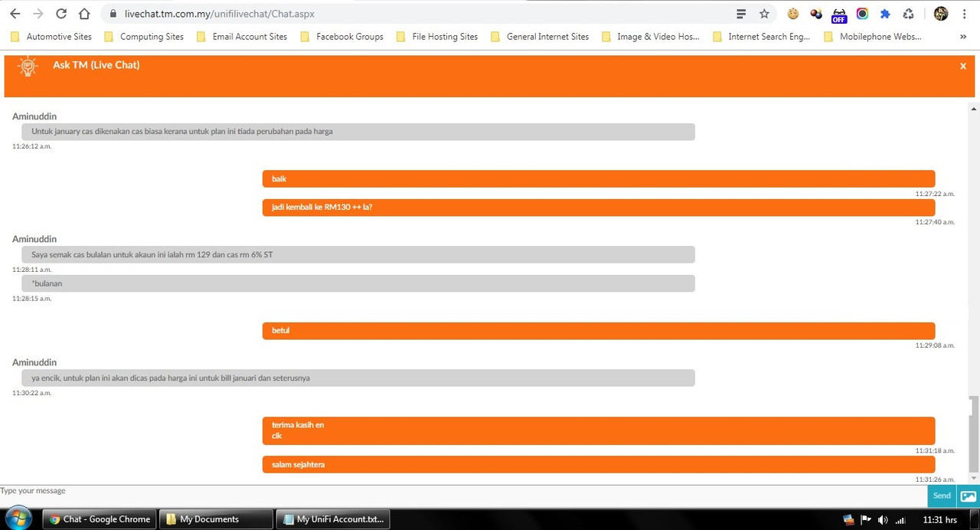980x530 pixels.
Task: Open General Internet Sites bookmark folder
Action: click(x=540, y=36)
